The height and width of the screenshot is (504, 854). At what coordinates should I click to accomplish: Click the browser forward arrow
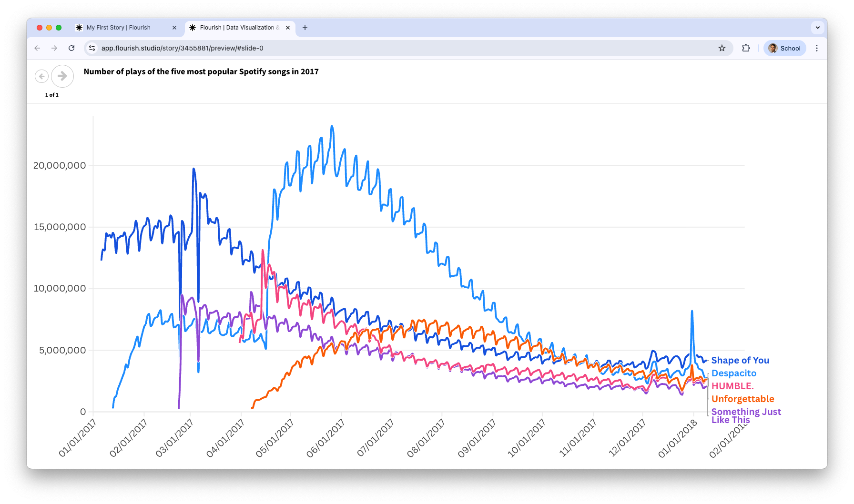[x=54, y=48]
